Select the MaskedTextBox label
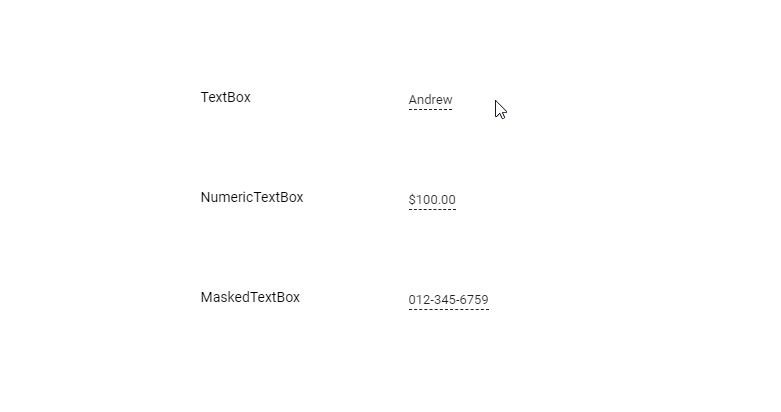Image resolution: width=781 pixels, height=412 pixels. pos(250,297)
